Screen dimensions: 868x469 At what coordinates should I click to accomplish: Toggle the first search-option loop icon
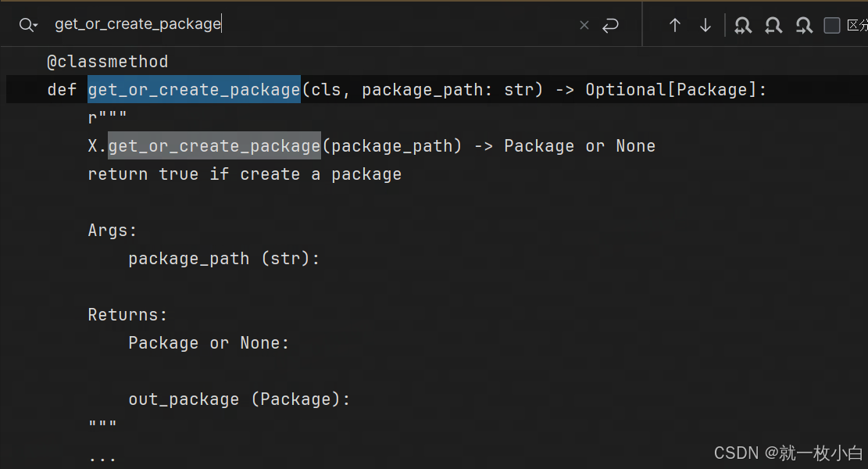point(742,24)
